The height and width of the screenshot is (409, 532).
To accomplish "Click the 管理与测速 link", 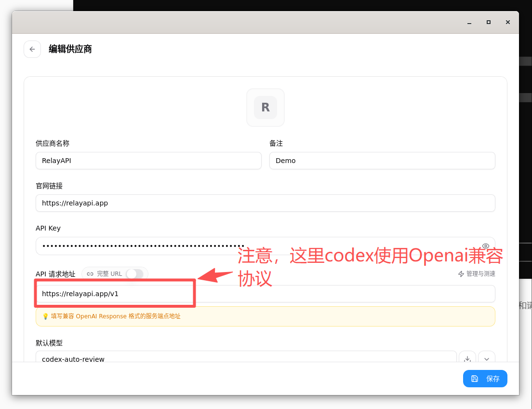I will pos(477,274).
